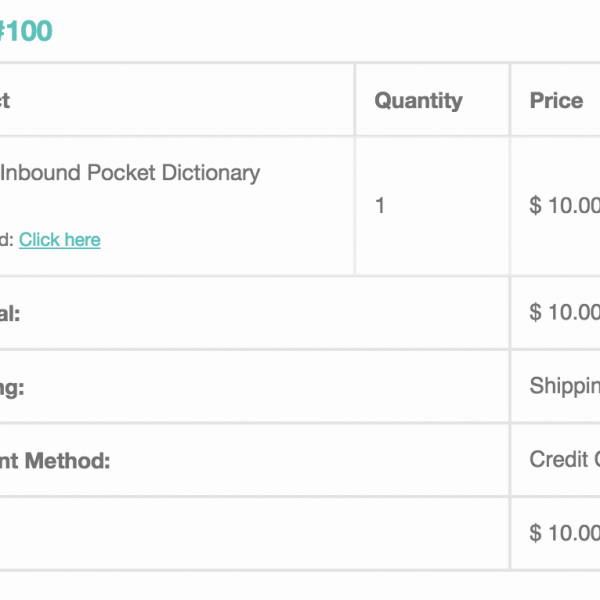Click the Shipping row label
The image size is (600, 600).
12,387
